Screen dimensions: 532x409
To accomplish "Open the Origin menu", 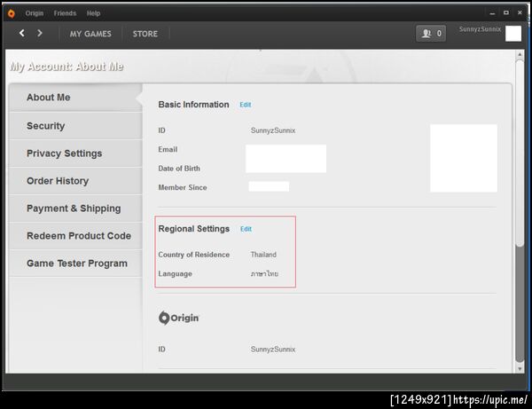I will click(35, 13).
